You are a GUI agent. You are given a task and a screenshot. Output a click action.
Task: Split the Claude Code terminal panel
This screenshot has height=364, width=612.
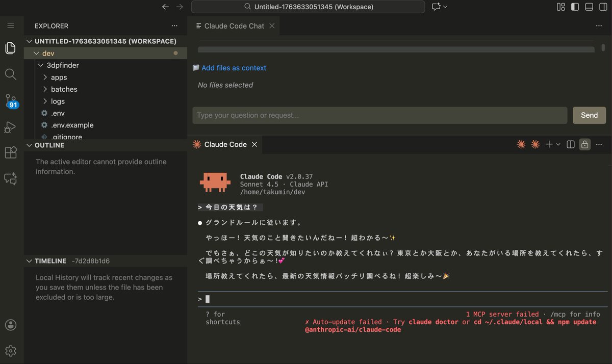tap(570, 144)
